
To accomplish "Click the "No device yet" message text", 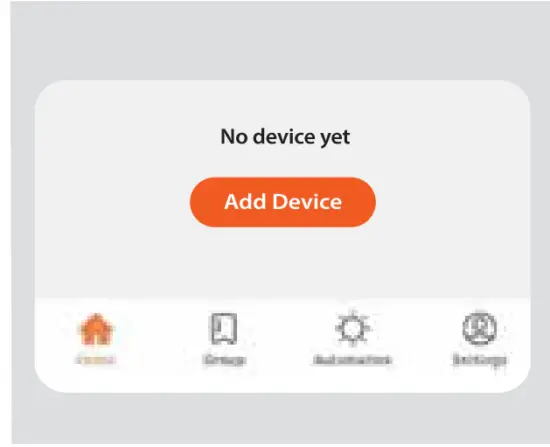I will (x=285, y=137).
